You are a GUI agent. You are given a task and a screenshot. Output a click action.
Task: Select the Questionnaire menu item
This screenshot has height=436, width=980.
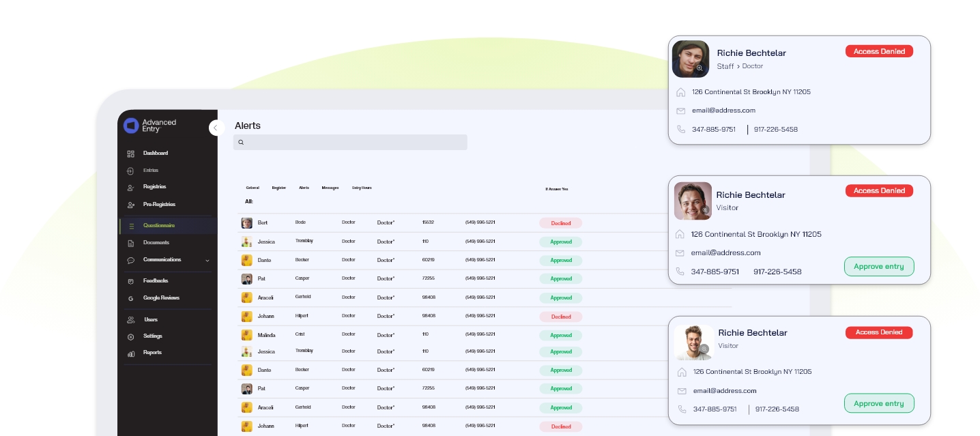[159, 226]
